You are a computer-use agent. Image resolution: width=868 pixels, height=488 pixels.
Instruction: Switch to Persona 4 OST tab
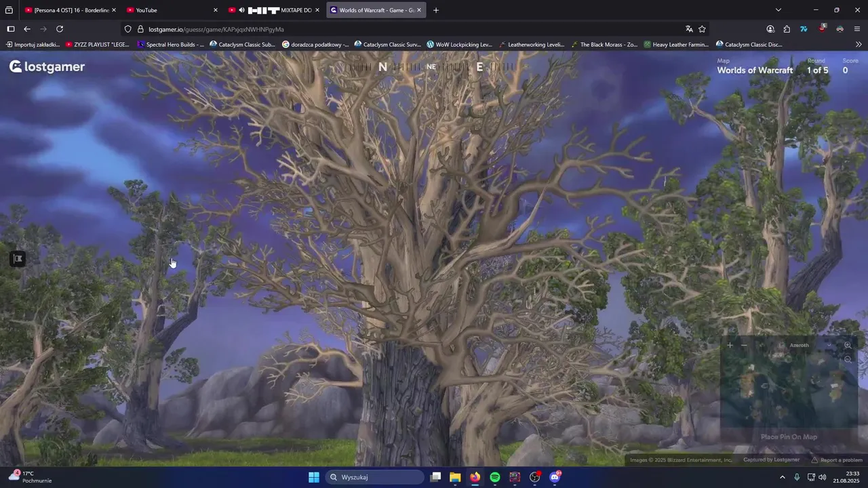[71, 10]
